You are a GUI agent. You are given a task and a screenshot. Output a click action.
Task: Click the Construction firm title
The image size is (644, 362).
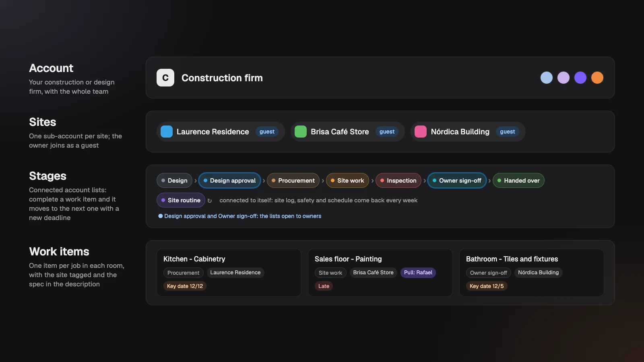pyautogui.click(x=222, y=78)
